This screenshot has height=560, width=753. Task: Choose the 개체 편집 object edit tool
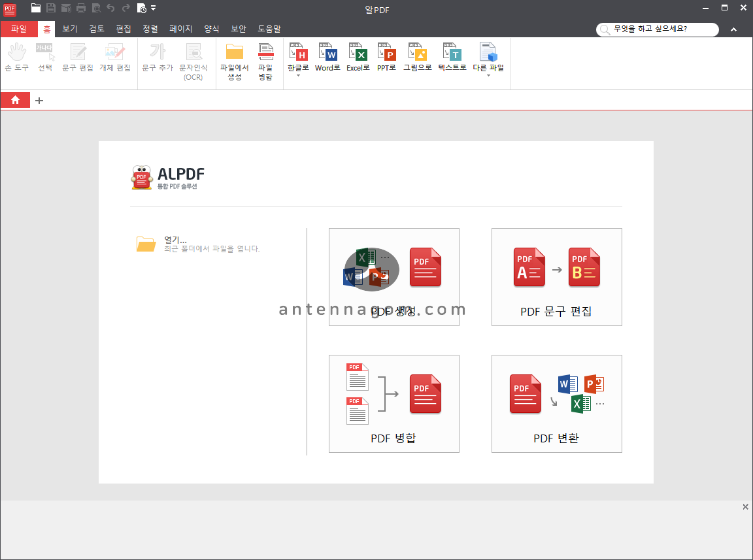coord(115,57)
